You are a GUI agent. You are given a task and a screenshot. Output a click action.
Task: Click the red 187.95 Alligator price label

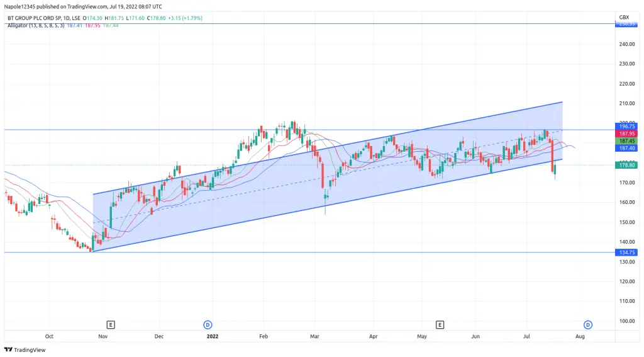pyautogui.click(x=626, y=133)
